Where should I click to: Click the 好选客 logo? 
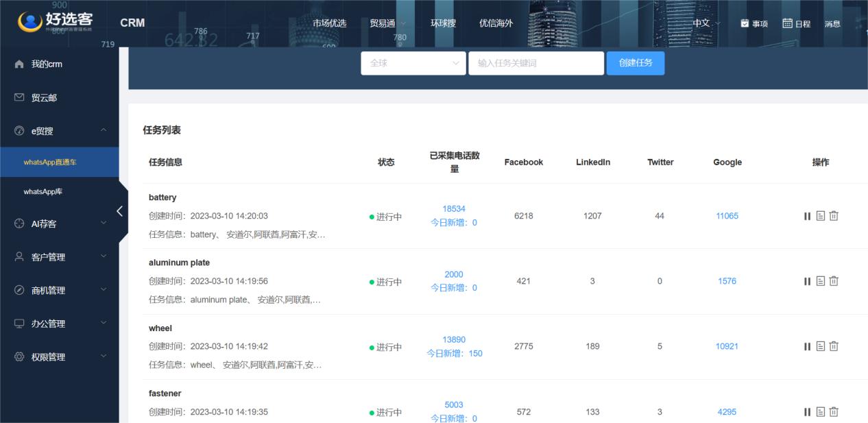[56, 22]
